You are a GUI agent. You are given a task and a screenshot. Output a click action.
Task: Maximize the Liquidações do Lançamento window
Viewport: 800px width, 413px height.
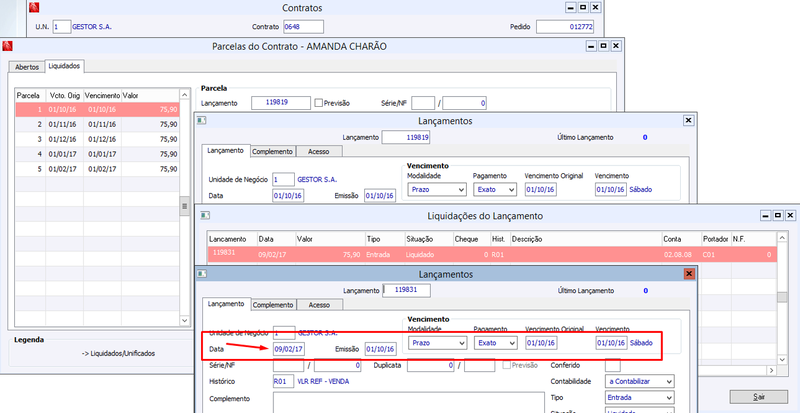tap(778, 215)
